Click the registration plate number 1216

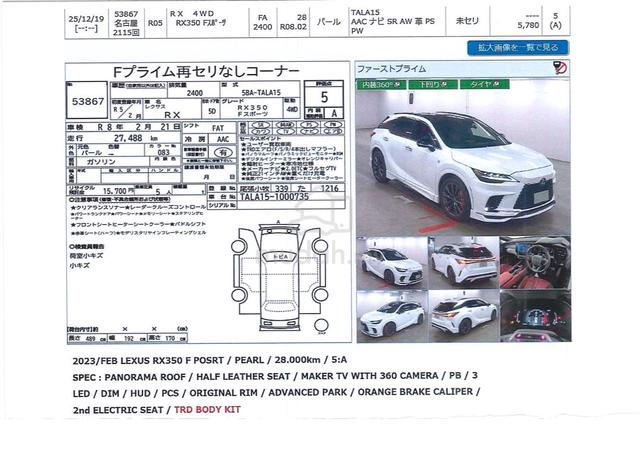click(x=329, y=188)
